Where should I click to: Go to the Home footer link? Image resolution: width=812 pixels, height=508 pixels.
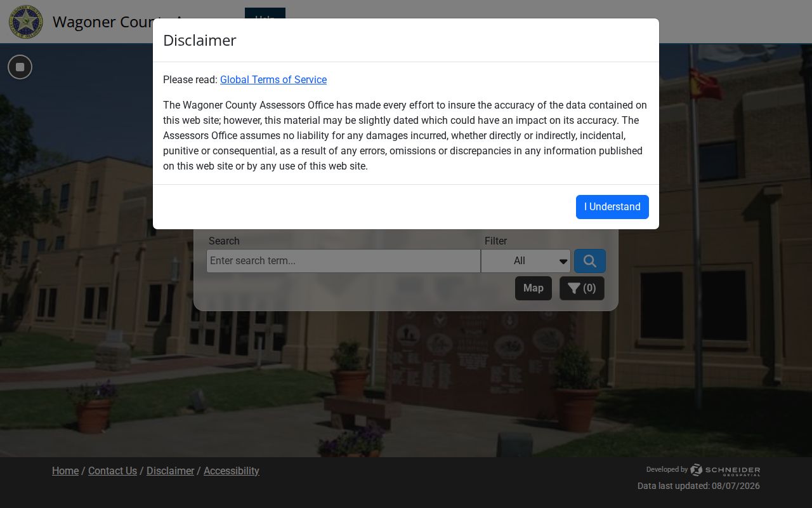pos(65,471)
